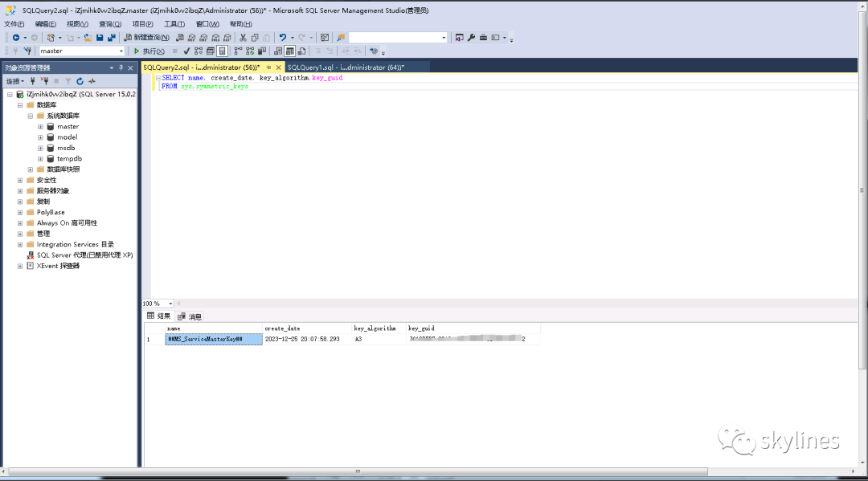Toggle Include Live Query Statistics
The width and height of the screenshot is (868, 481).
tap(250, 51)
